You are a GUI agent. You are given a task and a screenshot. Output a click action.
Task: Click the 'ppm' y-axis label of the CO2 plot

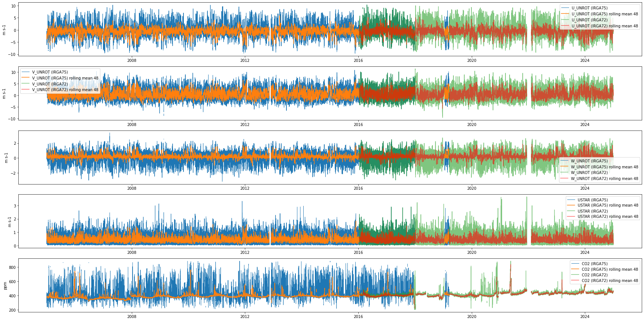tap(5, 285)
